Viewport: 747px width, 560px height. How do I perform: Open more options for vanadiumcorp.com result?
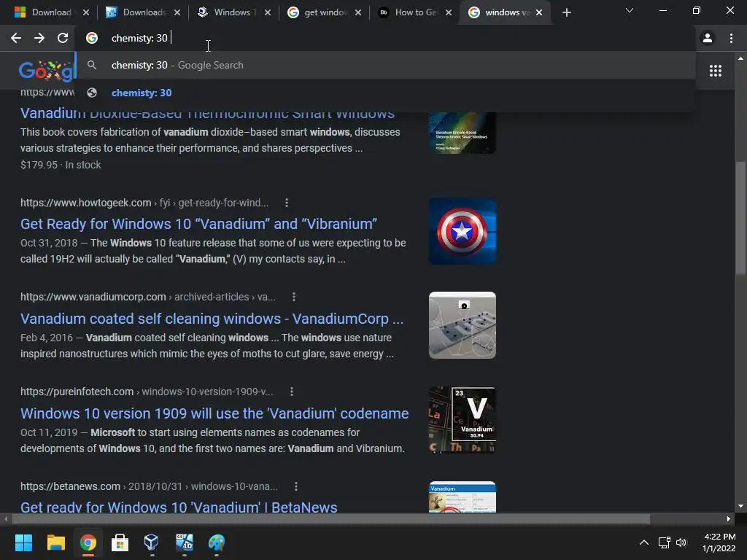click(x=293, y=297)
